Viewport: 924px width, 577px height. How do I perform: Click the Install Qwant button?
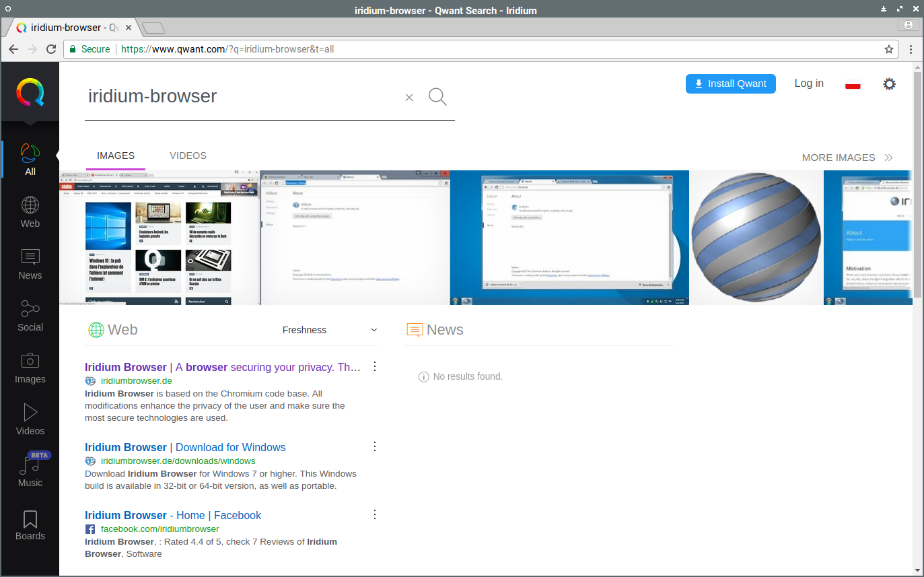point(731,83)
